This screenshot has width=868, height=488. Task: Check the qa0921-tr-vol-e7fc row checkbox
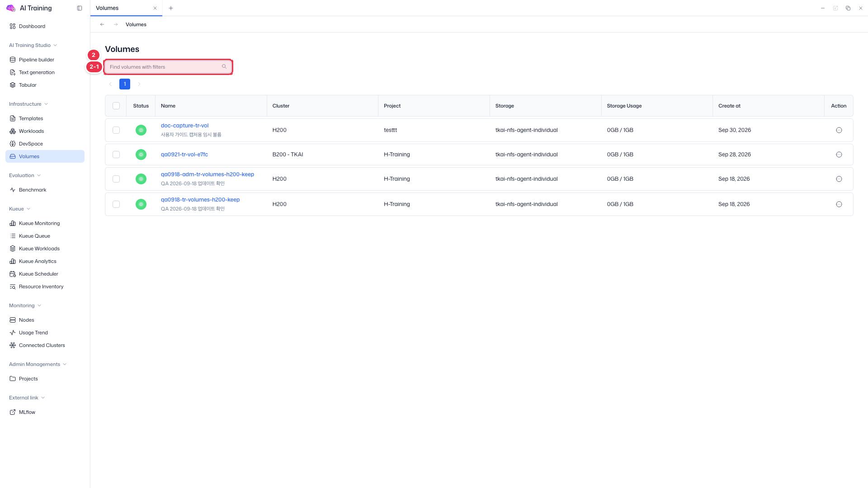click(x=116, y=155)
